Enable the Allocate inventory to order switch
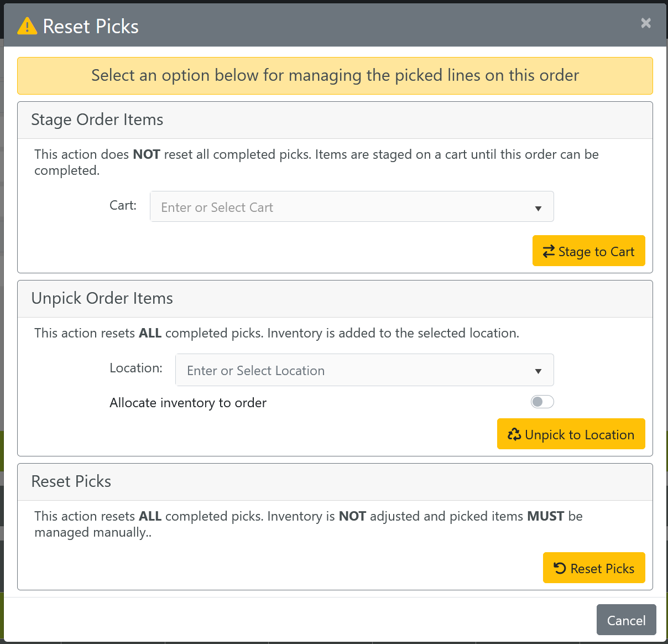668x644 pixels. [x=542, y=402]
